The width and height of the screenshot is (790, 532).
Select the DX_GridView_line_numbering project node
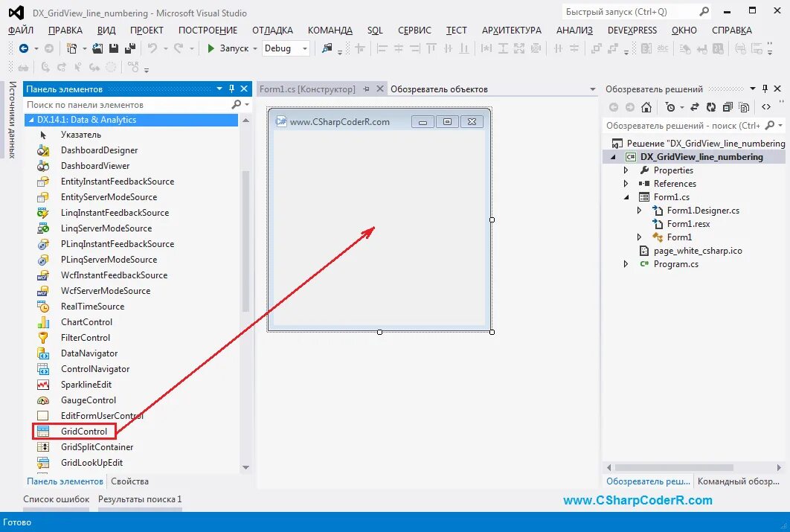point(701,157)
